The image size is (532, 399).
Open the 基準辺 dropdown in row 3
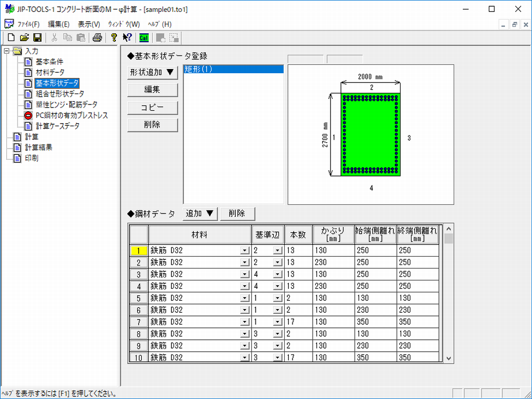point(277,274)
